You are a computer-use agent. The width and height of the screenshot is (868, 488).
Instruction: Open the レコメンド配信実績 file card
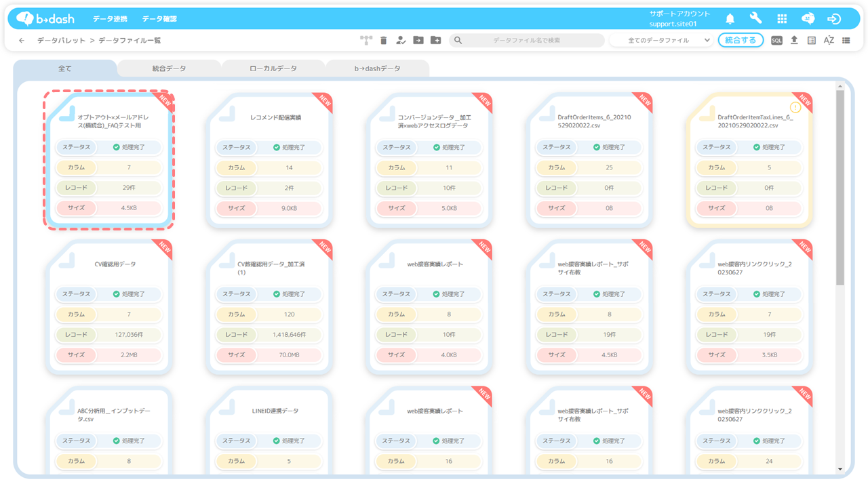tap(269, 159)
